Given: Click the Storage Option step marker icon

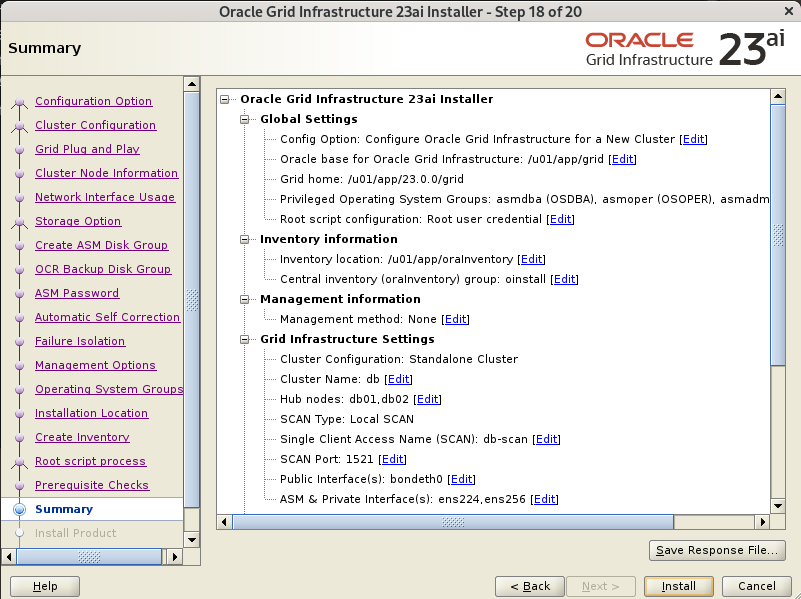Looking at the screenshot, I should pyautogui.click(x=19, y=222).
